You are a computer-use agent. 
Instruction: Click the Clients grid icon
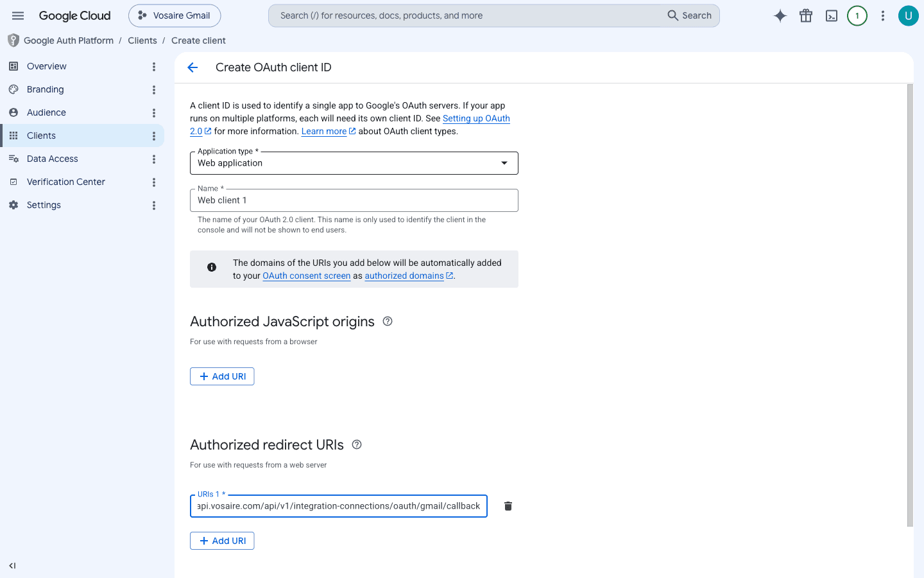[x=13, y=136]
